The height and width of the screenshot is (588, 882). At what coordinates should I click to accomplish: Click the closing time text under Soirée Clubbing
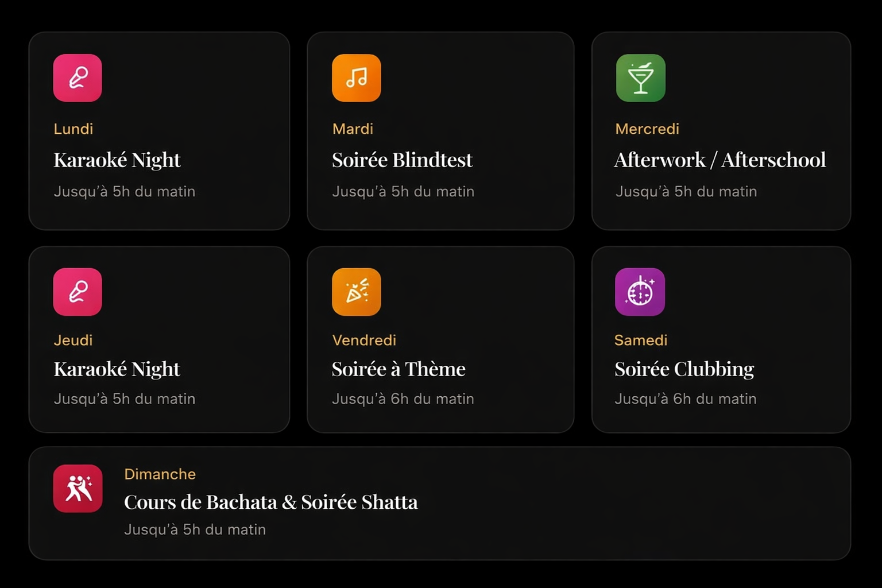click(685, 399)
